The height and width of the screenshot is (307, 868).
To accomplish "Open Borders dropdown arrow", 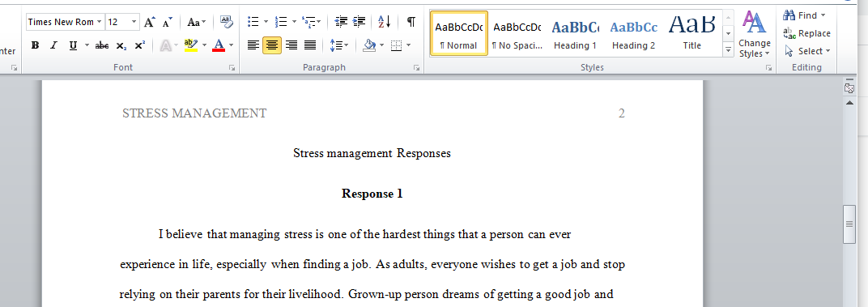I will [x=409, y=45].
